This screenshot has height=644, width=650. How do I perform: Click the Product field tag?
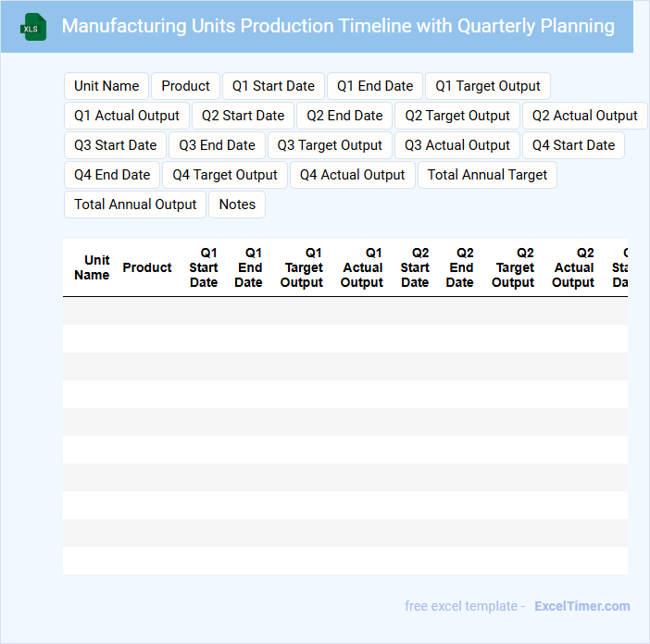coord(185,86)
